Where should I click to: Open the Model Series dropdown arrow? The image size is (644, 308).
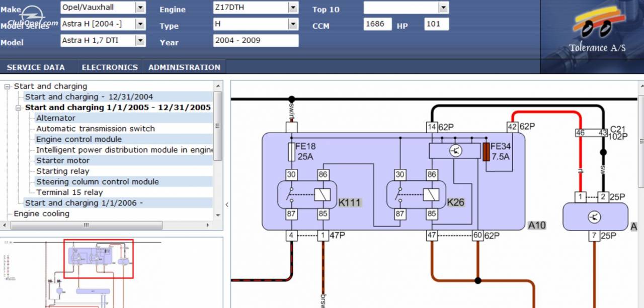pos(140,24)
